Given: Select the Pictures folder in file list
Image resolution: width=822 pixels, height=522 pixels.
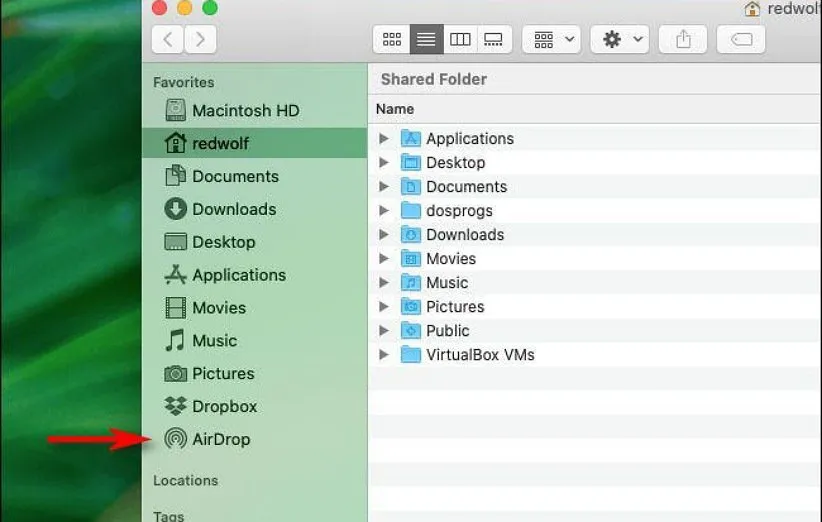Looking at the screenshot, I should pyautogui.click(x=454, y=307).
